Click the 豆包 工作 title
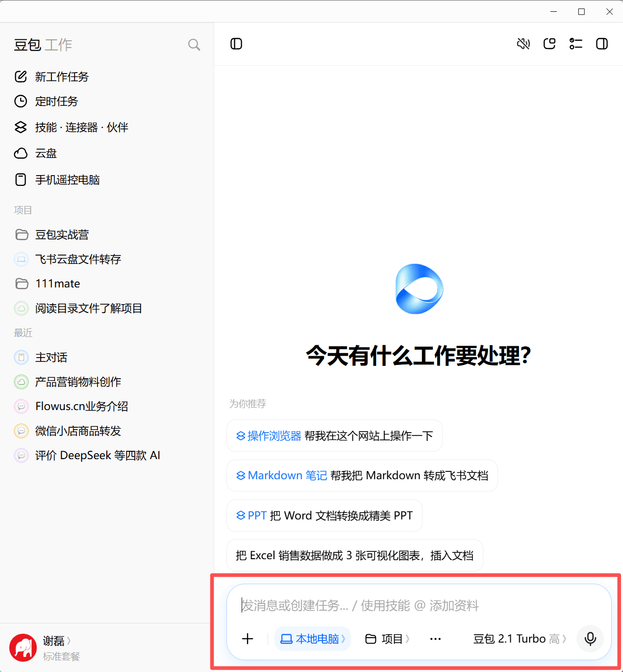 [x=43, y=45]
